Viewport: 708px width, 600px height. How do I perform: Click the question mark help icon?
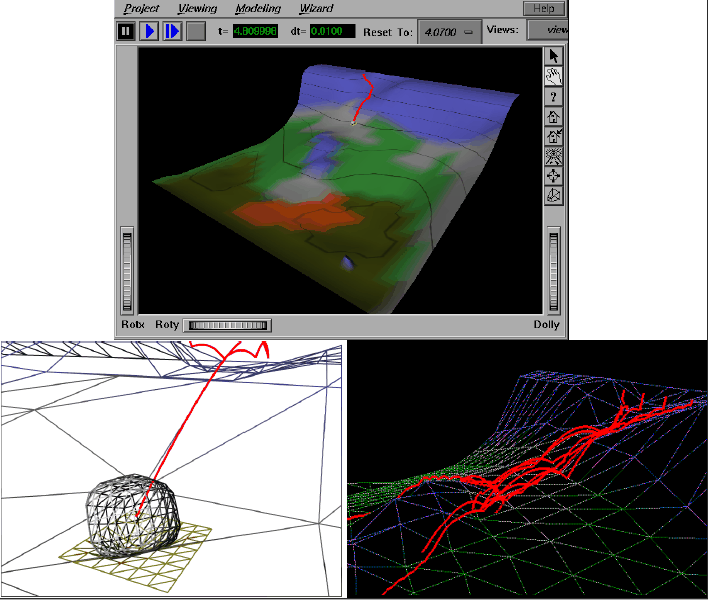pos(554,96)
